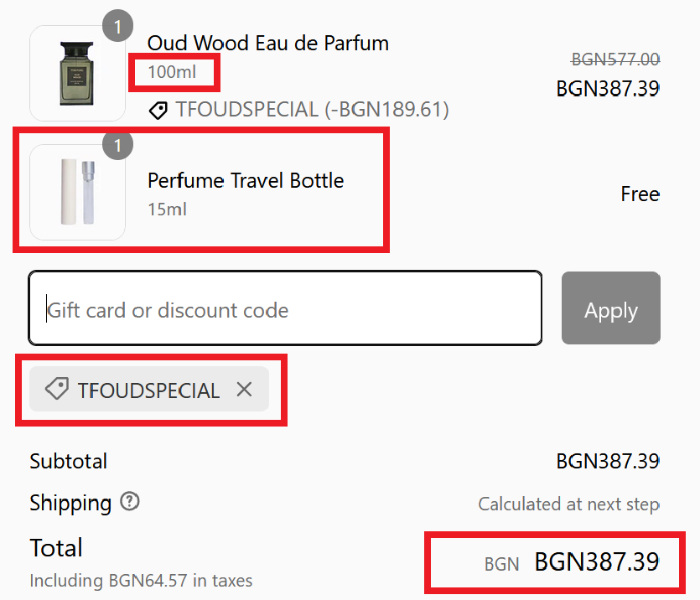Click the 100ml size label

point(172,72)
